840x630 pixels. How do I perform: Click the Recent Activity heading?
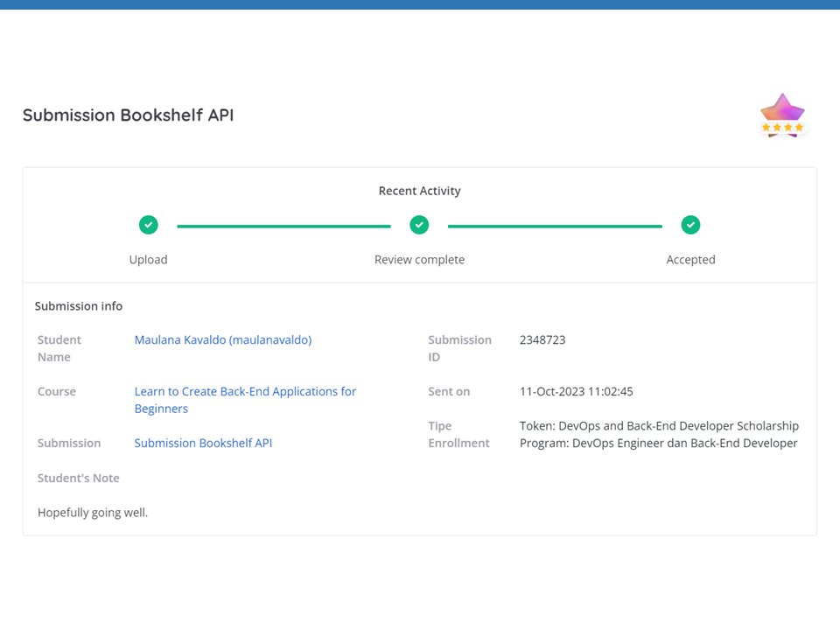coord(420,191)
